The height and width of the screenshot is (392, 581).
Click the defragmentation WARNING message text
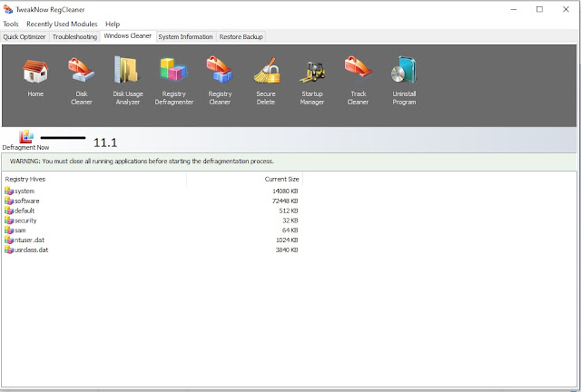click(x=142, y=162)
